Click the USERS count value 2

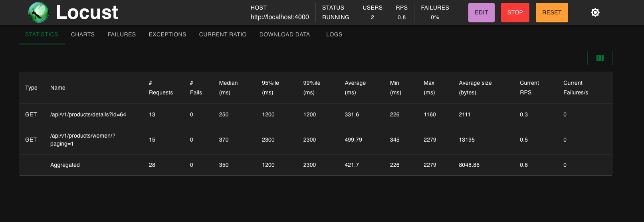(x=373, y=17)
